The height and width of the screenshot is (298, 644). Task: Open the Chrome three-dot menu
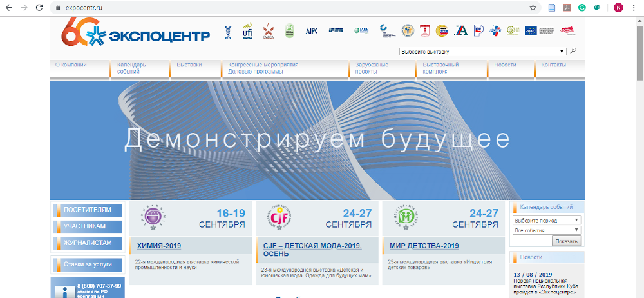click(634, 7)
